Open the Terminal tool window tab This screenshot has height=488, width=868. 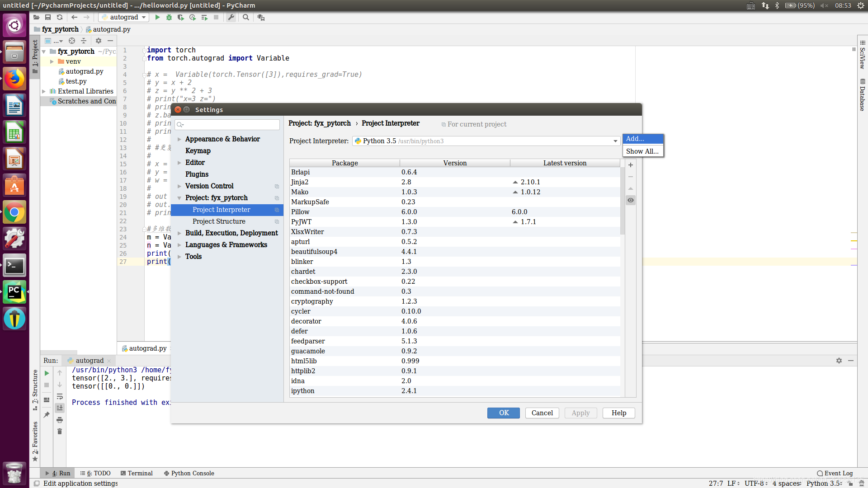point(137,473)
